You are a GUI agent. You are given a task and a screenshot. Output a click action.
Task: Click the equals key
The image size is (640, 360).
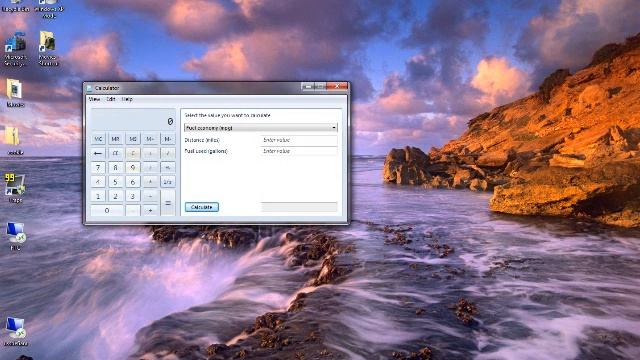(x=168, y=203)
